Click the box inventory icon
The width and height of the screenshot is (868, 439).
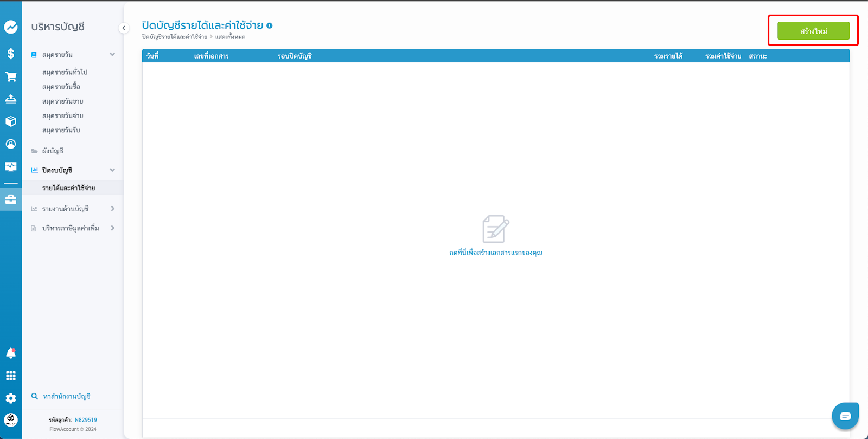click(x=11, y=121)
